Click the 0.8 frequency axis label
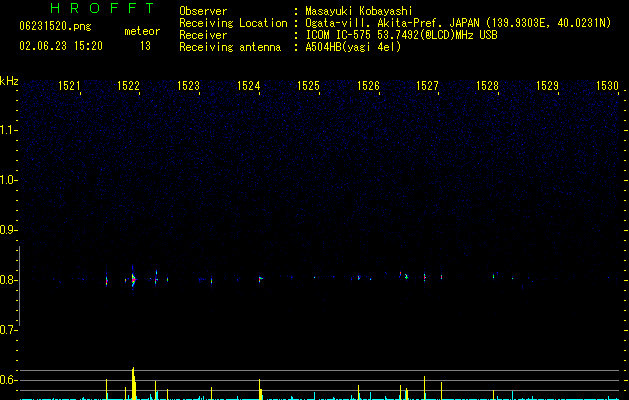629x400 pixels. tap(8, 280)
